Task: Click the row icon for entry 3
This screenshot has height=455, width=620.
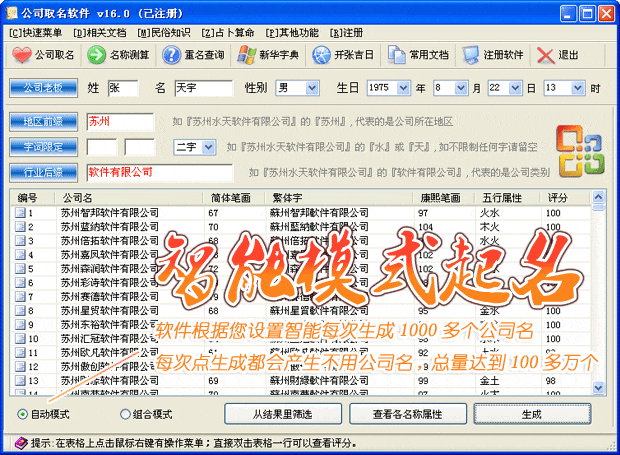Action: pos(20,240)
